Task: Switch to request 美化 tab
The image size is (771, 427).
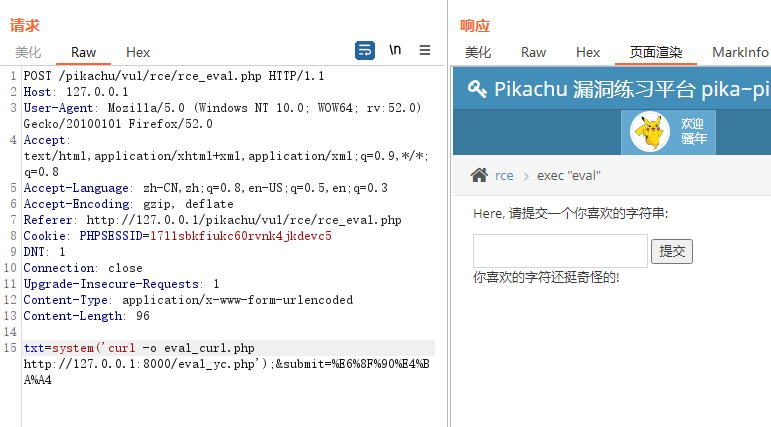Action: (x=28, y=52)
